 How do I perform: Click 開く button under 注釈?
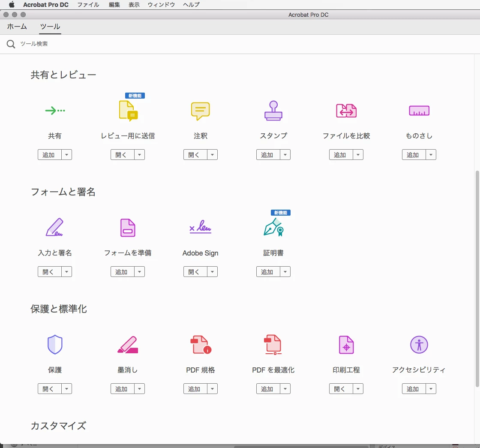(x=195, y=155)
